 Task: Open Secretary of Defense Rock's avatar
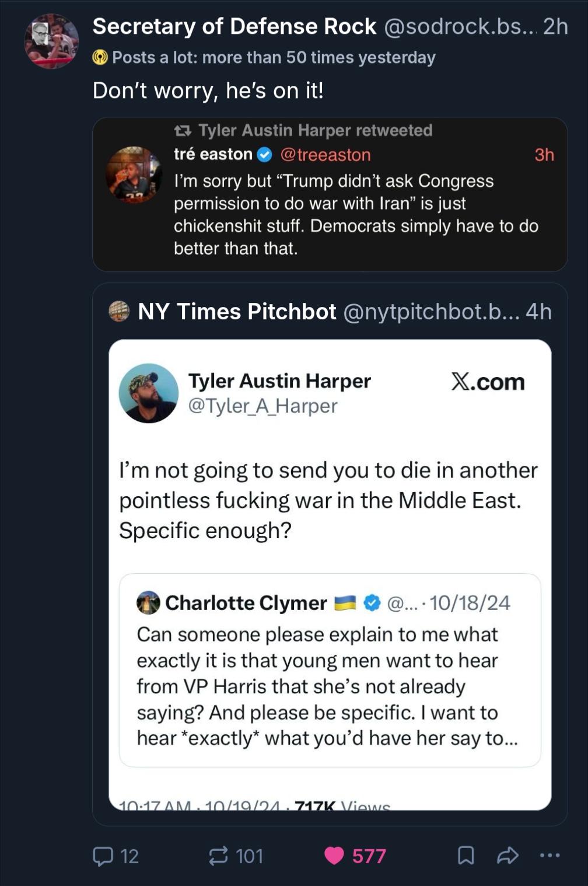[51, 41]
